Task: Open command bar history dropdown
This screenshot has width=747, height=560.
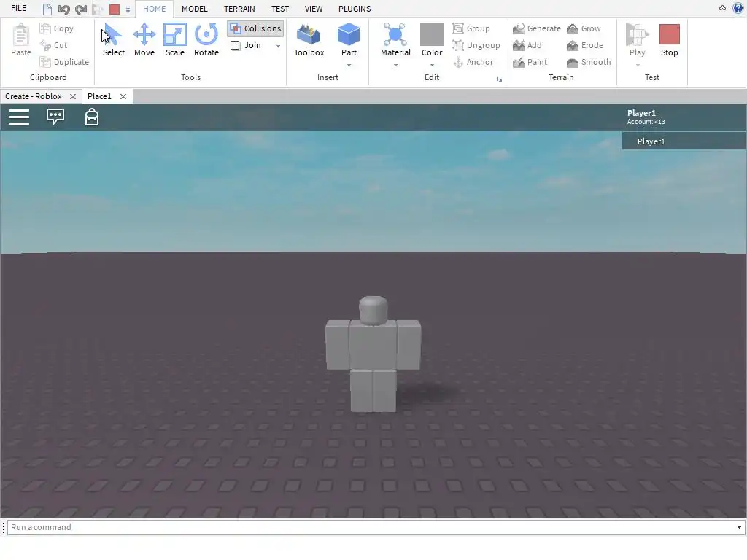Action: [739, 528]
